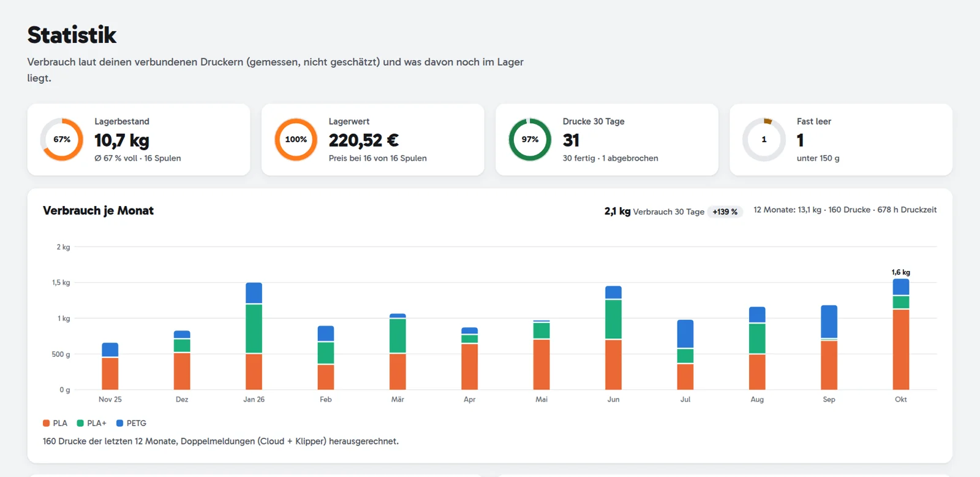Click the 100% Lagerwert donut gauge
The width and height of the screenshot is (980, 477).
click(296, 140)
